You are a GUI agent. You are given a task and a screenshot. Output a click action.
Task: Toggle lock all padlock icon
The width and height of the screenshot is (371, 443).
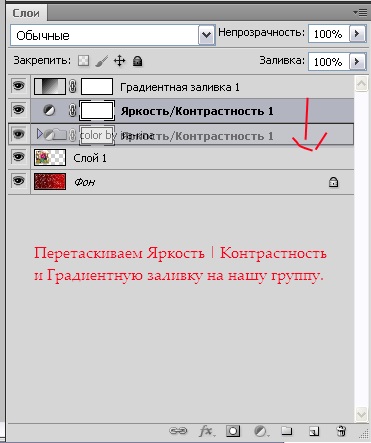(137, 61)
